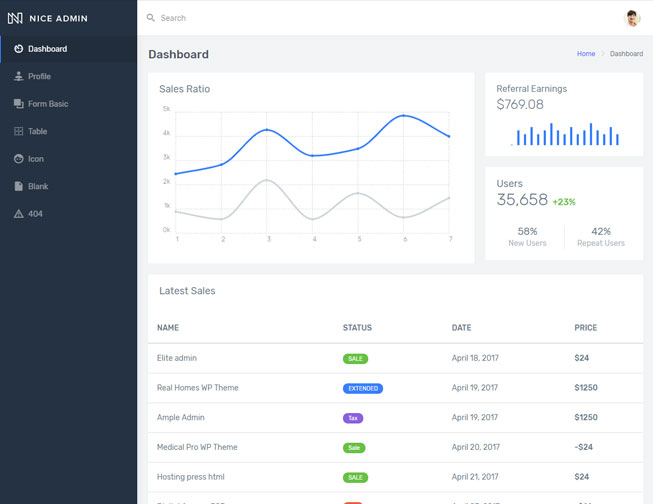This screenshot has width=653, height=504.
Task: Click the 404 warning triangle icon
Action: (x=19, y=214)
